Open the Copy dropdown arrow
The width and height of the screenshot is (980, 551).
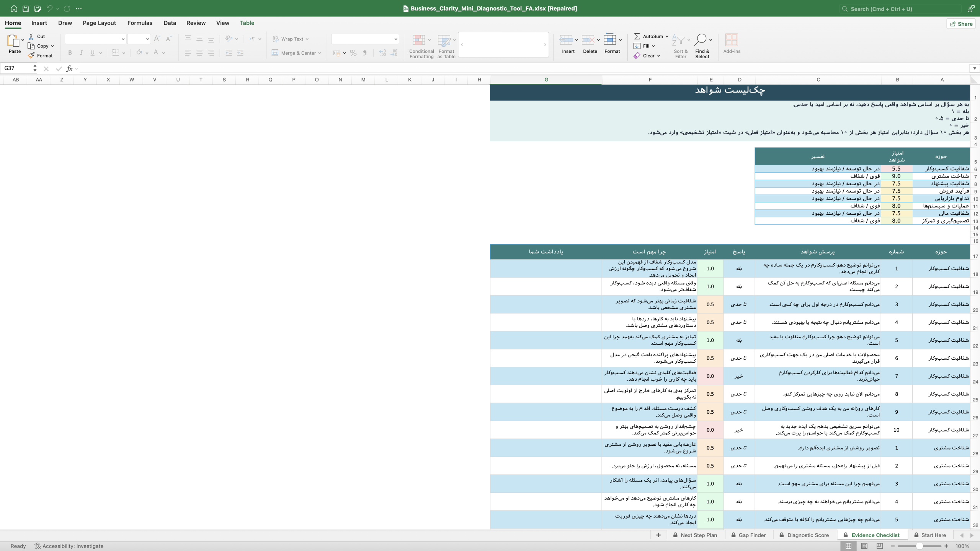pyautogui.click(x=52, y=46)
